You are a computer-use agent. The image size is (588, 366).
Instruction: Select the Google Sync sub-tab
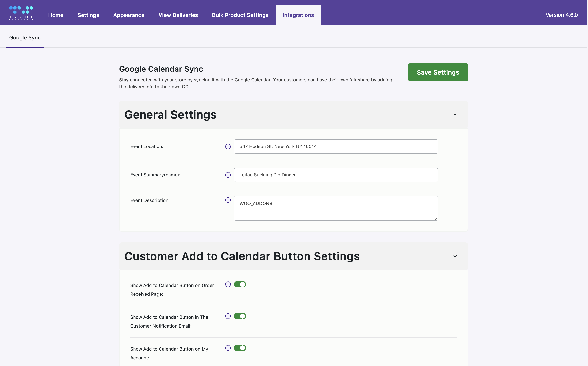coord(25,38)
